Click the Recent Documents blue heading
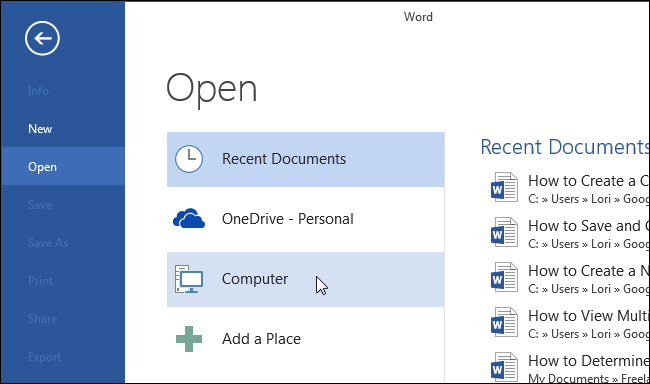This screenshot has width=650, height=384. pyautogui.click(x=565, y=147)
